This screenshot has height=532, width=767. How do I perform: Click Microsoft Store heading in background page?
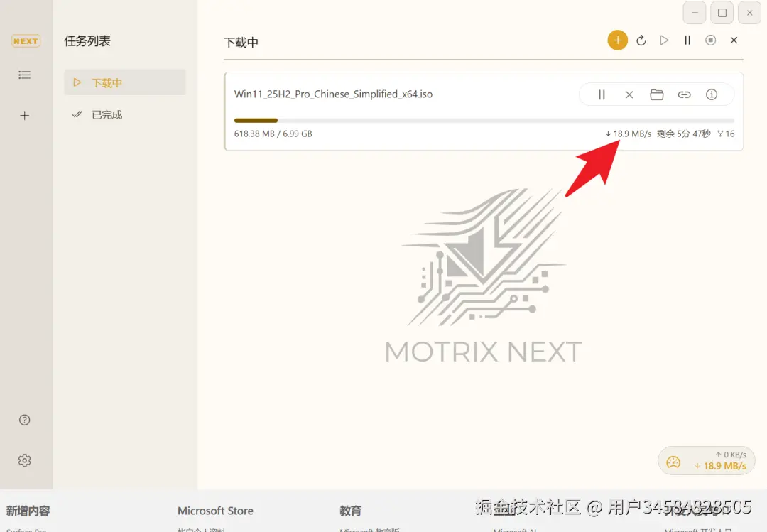point(215,511)
